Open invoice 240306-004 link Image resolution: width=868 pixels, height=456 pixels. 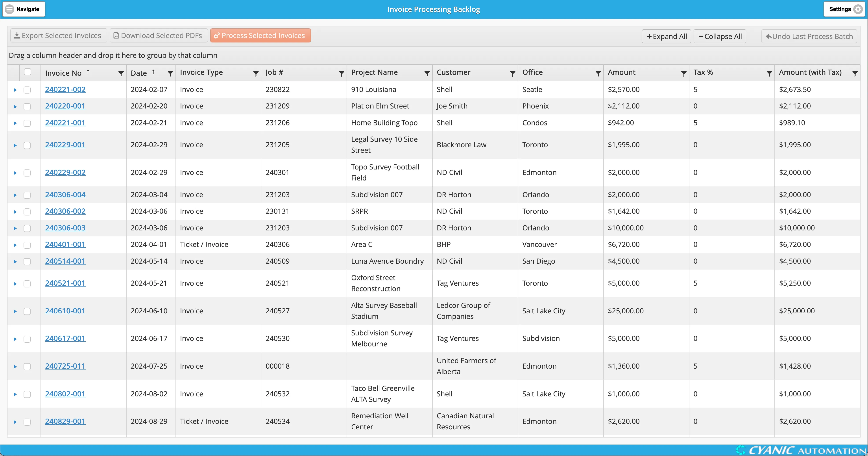(65, 194)
